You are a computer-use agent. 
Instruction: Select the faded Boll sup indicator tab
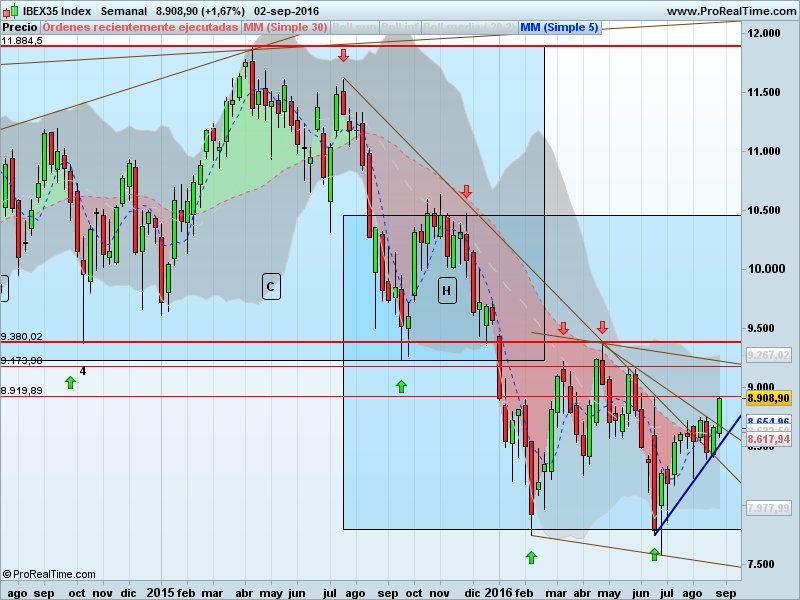click(x=354, y=28)
